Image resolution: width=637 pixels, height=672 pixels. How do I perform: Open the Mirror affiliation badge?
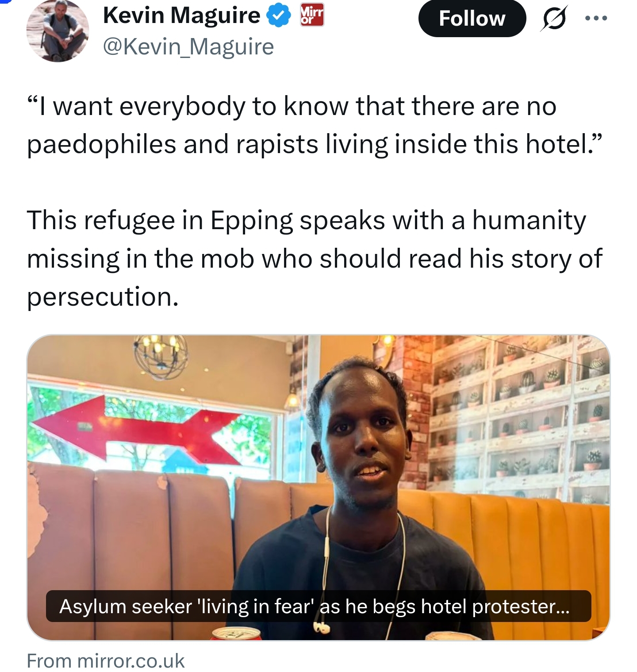coord(312,15)
